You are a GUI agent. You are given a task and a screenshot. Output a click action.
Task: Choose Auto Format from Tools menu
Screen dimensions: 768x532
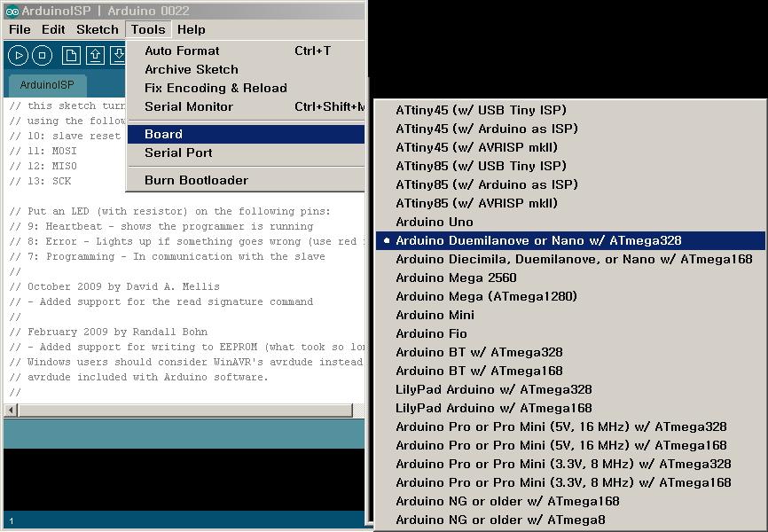point(246,51)
